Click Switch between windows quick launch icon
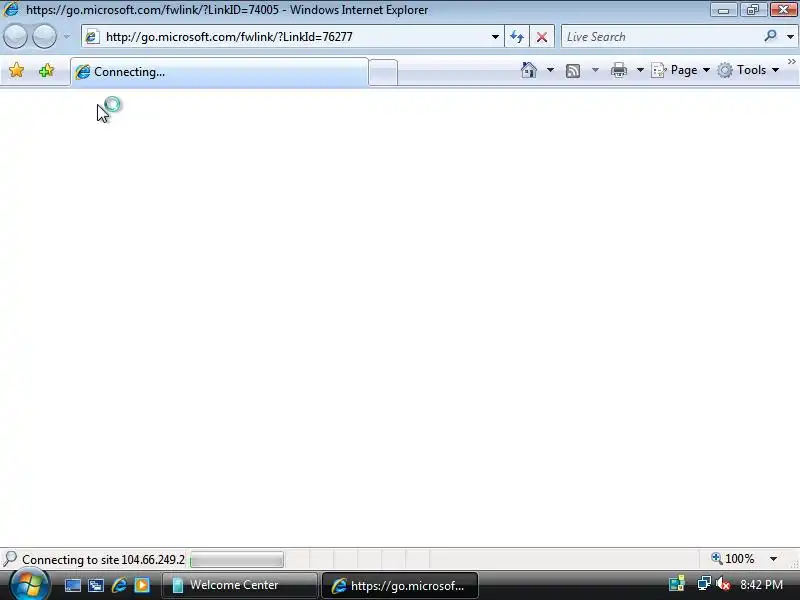 pos(95,585)
